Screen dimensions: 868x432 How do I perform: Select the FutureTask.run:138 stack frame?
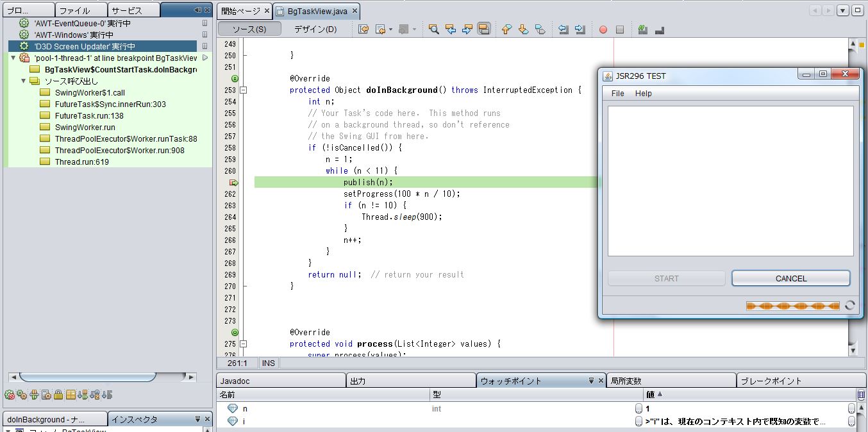tap(89, 116)
